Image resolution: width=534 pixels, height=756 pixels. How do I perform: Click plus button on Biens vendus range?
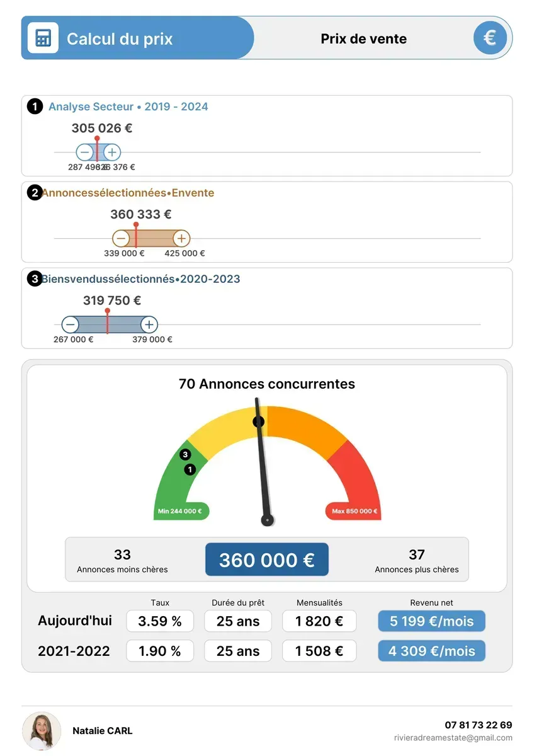click(149, 324)
